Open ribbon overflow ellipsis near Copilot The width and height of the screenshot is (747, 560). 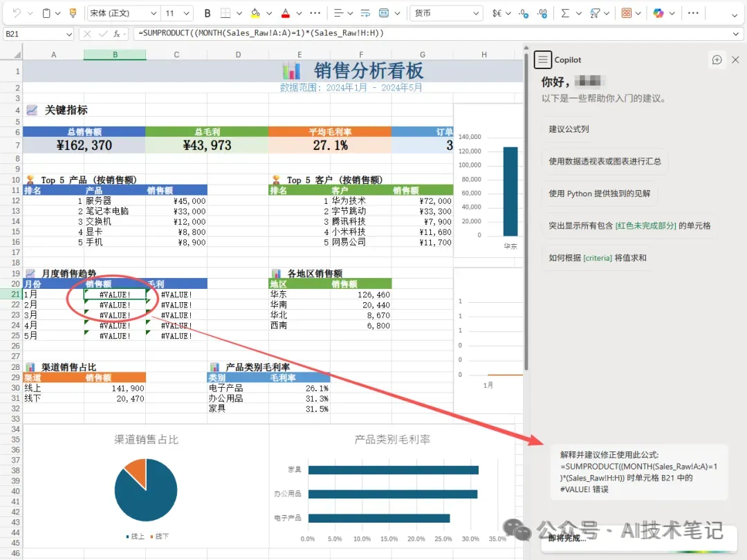pos(693,13)
